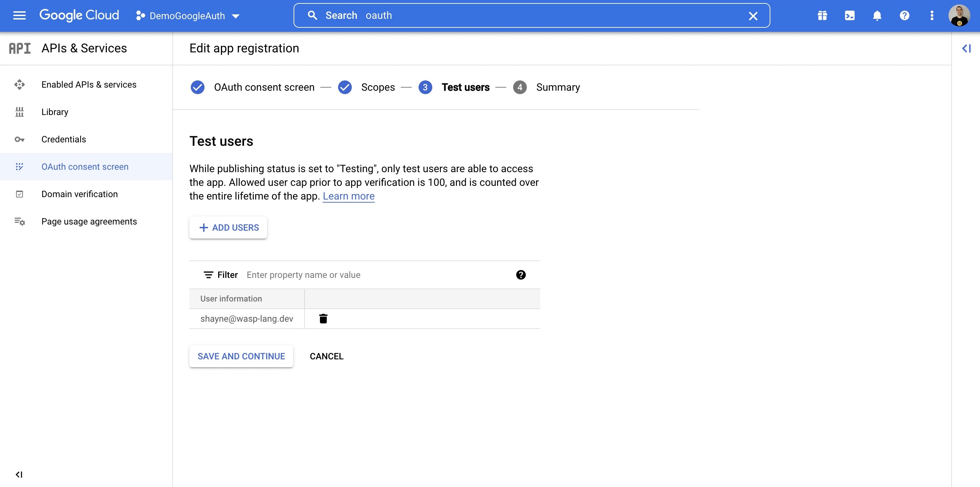Click the right panel collapse arrow
This screenshot has width=980, height=487.
pyautogui.click(x=967, y=48)
